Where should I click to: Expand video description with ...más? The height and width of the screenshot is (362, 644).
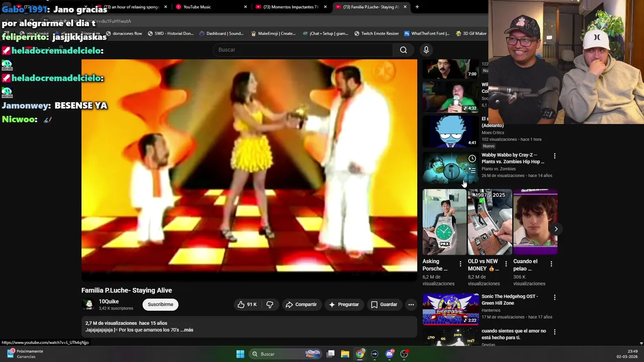(187, 330)
